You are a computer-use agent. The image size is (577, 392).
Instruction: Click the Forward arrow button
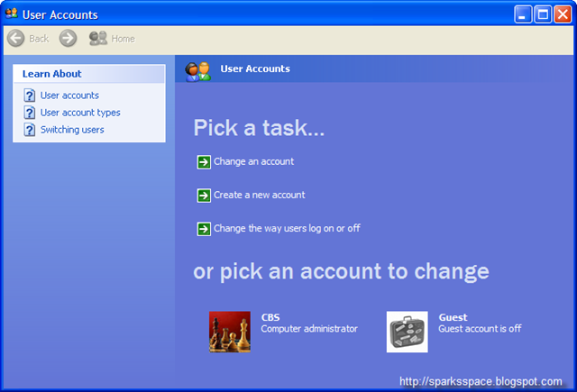pyautogui.click(x=69, y=38)
